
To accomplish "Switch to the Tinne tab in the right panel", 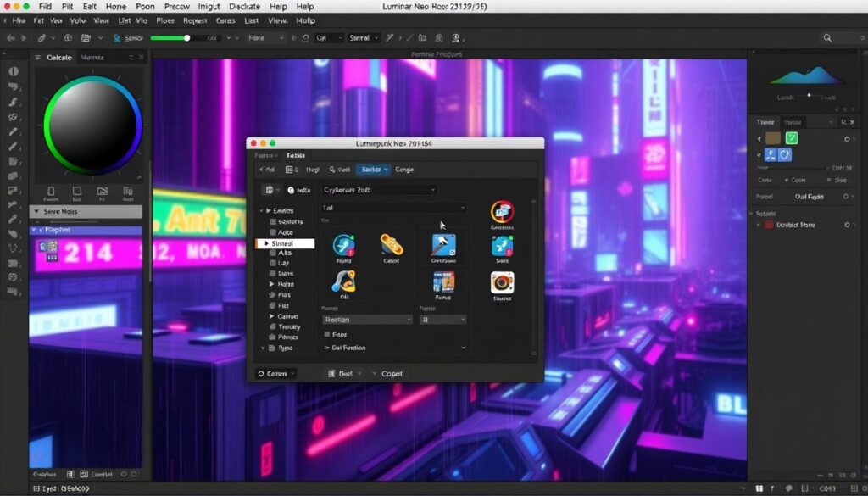I will [x=765, y=122].
